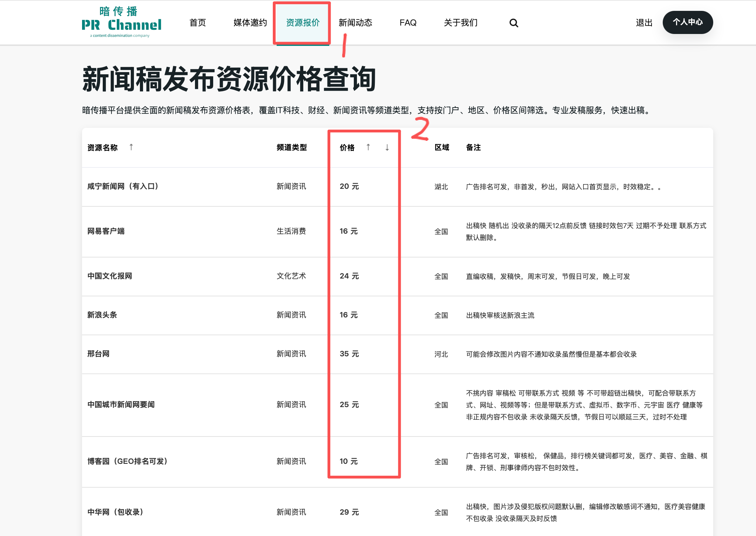
Task: Click 咸宁新闻网 channel type 新闻资讯
Action: [291, 186]
